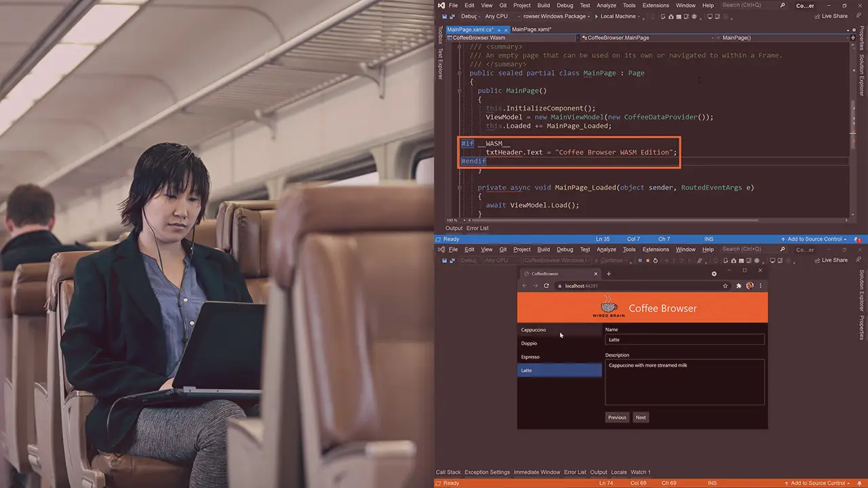Image resolution: width=868 pixels, height=488 pixels.
Task: Select Espresso in the coffee list
Action: [559, 357]
